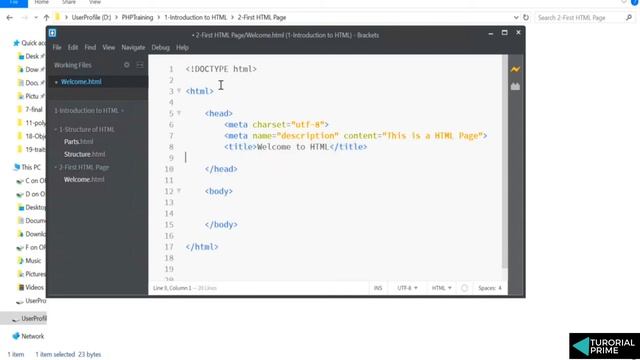Go back in File Explorer

point(9,18)
